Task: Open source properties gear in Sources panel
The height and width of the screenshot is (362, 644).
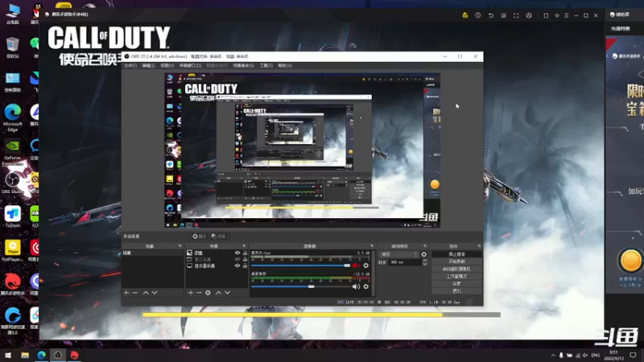Action: point(208,293)
